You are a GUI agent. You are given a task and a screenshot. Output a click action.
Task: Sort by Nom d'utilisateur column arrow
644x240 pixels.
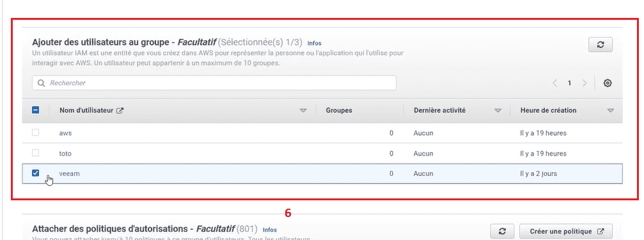click(x=303, y=111)
